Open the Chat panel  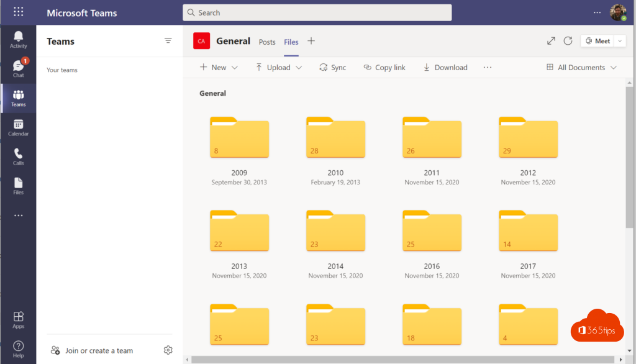(x=18, y=68)
